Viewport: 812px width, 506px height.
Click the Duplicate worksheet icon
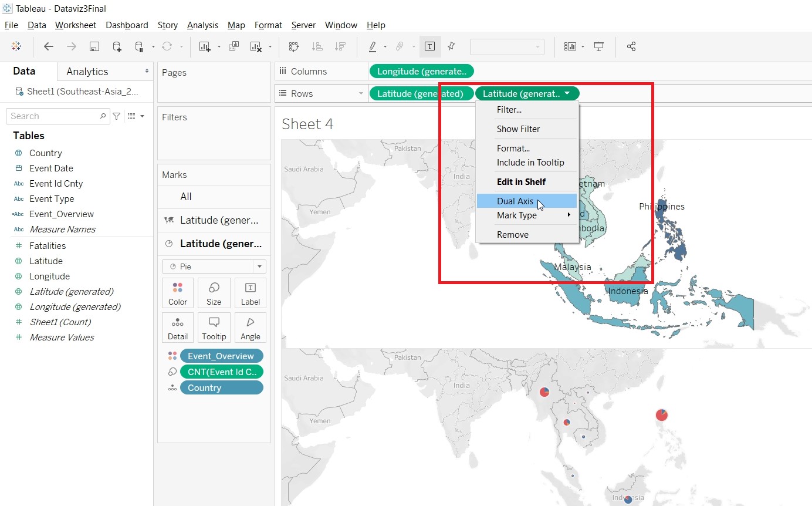pyautogui.click(x=234, y=46)
